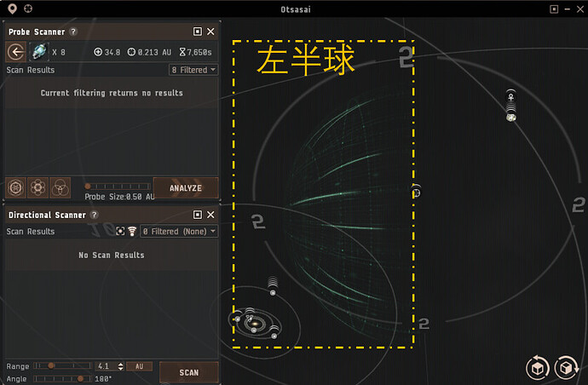Select the custom three-circle formation icon
588x385 pixels.
(60, 187)
